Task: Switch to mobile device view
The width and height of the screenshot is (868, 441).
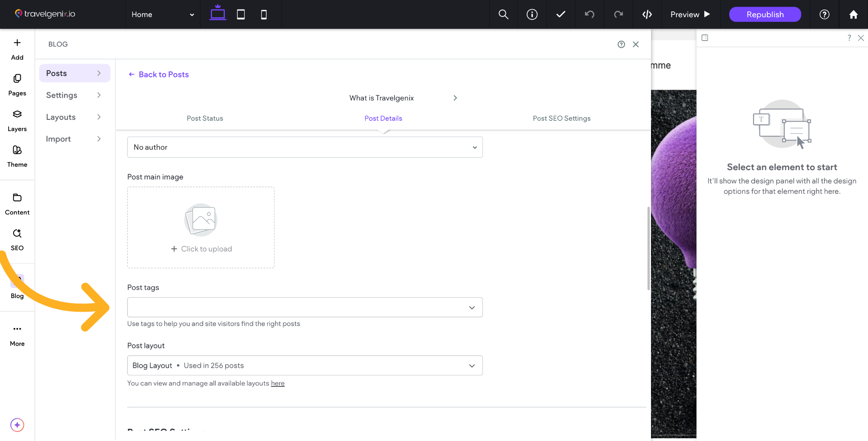Action: [x=264, y=14]
